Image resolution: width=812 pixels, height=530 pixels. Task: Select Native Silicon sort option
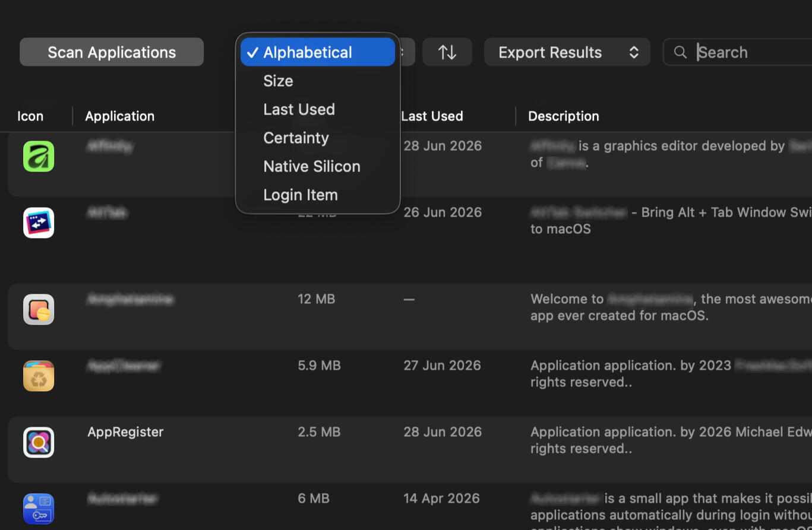click(318, 166)
